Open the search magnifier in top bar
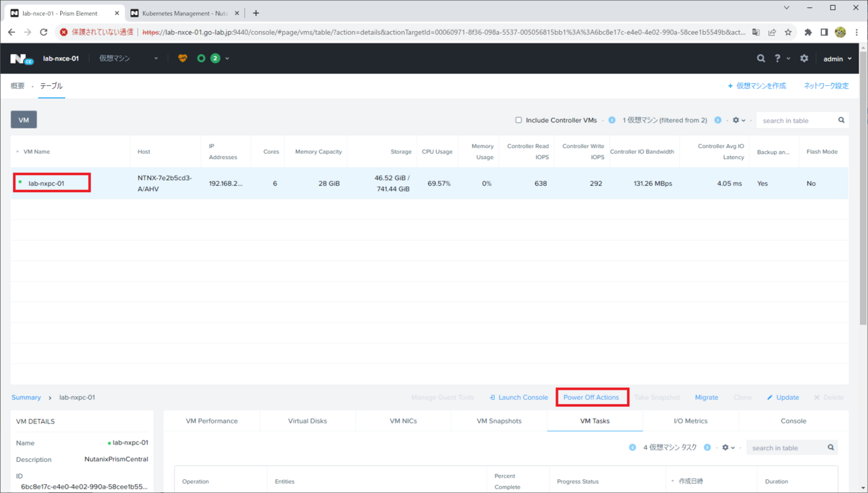This screenshot has height=493, width=868. pos(760,59)
